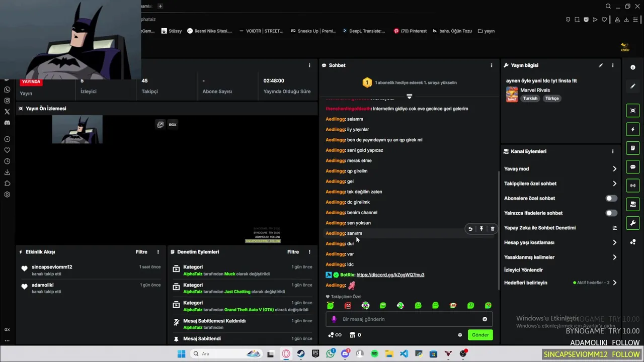This screenshot has height=362, width=644.
Task: Open Opera sidebar settings gear
Action: [x=7, y=195]
